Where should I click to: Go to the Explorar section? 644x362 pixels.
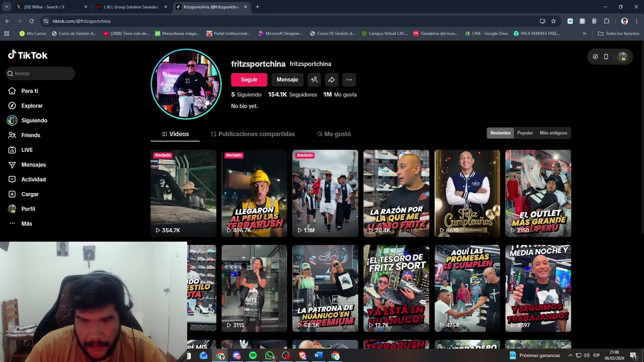pos(26,106)
